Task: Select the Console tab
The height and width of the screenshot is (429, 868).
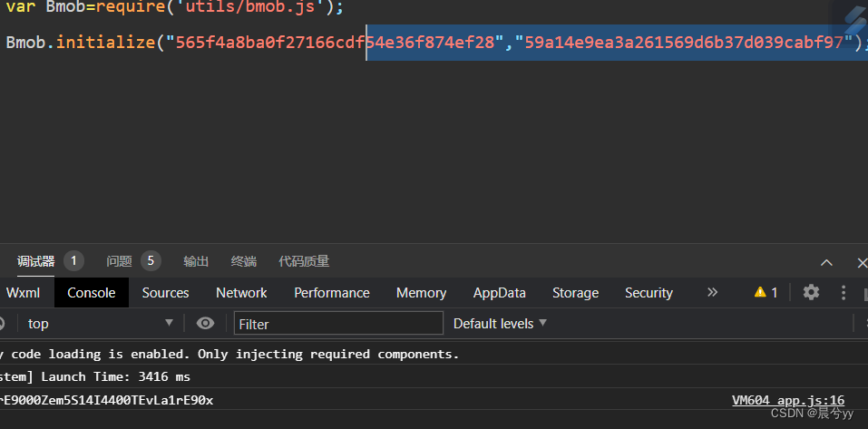Action: click(92, 292)
